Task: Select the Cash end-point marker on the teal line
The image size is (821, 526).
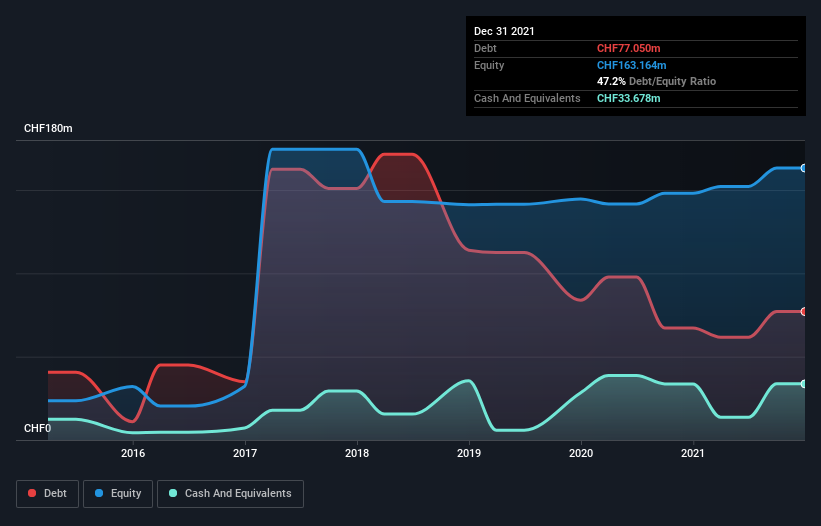Action: 804,384
